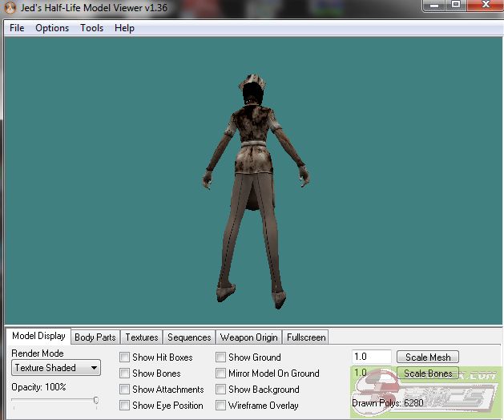Expand the Render Mode dropdown
The image size is (504, 420).
56,368
